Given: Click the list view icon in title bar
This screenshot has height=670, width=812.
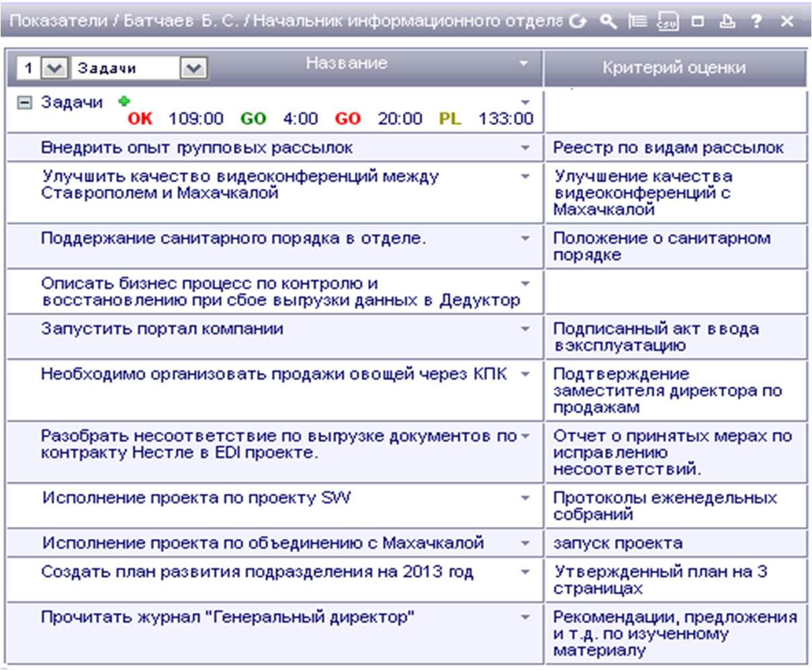Looking at the screenshot, I should [637, 21].
